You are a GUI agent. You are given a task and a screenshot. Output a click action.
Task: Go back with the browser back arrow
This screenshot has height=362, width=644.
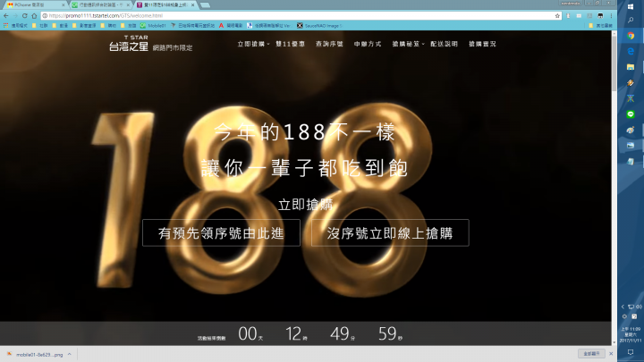coord(5,15)
